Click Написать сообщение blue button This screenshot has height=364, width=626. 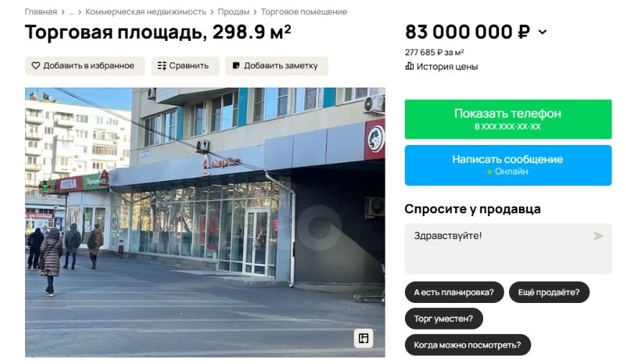click(508, 165)
